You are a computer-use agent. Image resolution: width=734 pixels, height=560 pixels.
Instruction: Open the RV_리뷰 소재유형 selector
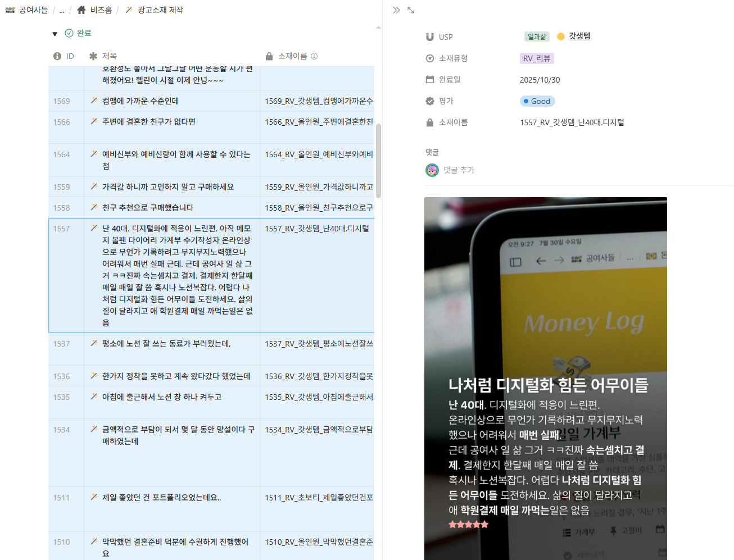pyautogui.click(x=537, y=58)
